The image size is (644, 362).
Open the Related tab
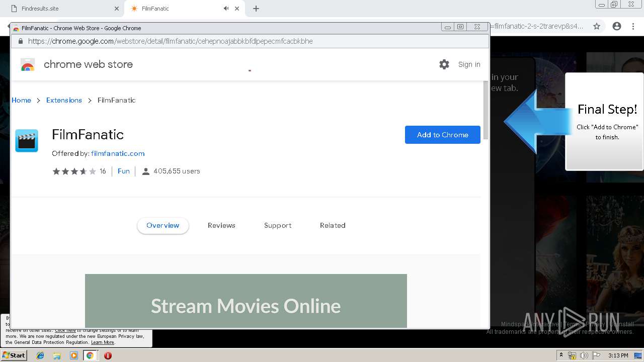point(333,226)
